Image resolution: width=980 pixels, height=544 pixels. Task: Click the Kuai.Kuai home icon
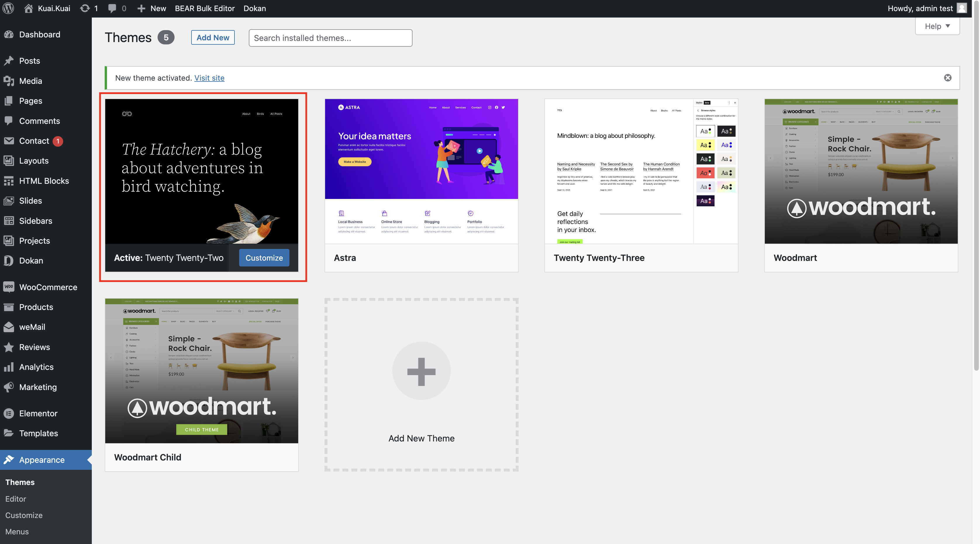point(29,8)
